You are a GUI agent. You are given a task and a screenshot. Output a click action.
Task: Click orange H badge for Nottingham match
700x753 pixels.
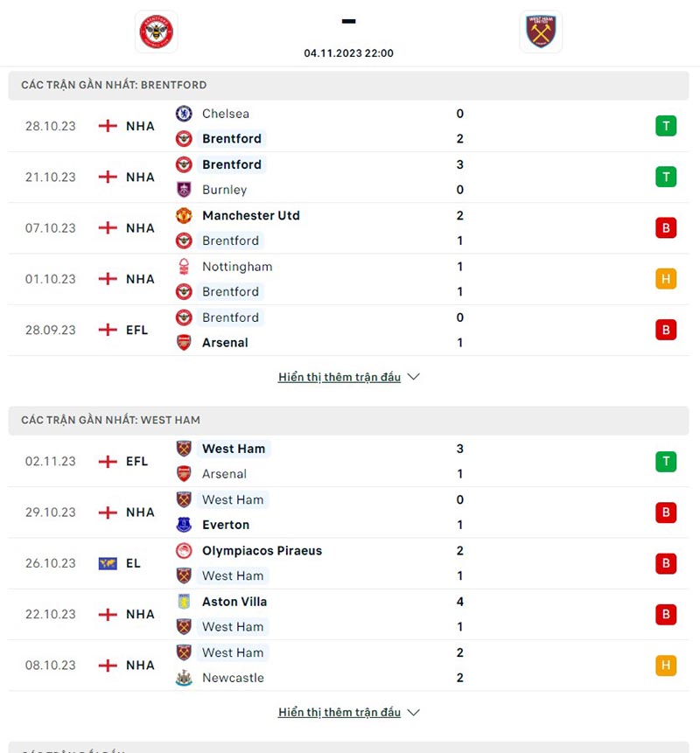pos(666,279)
